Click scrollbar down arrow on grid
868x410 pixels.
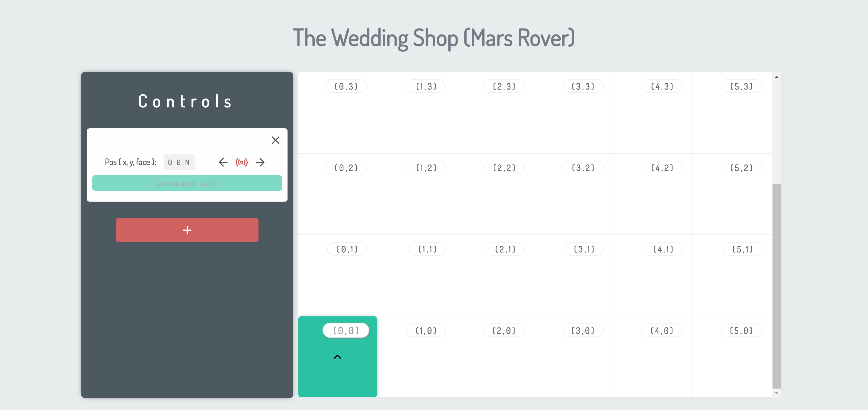coord(776,393)
